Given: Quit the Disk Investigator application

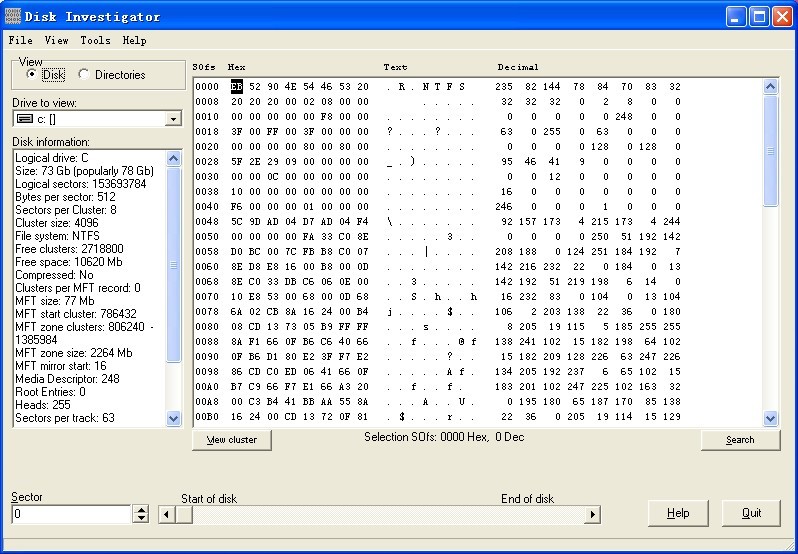Looking at the screenshot, I should coord(751,513).
